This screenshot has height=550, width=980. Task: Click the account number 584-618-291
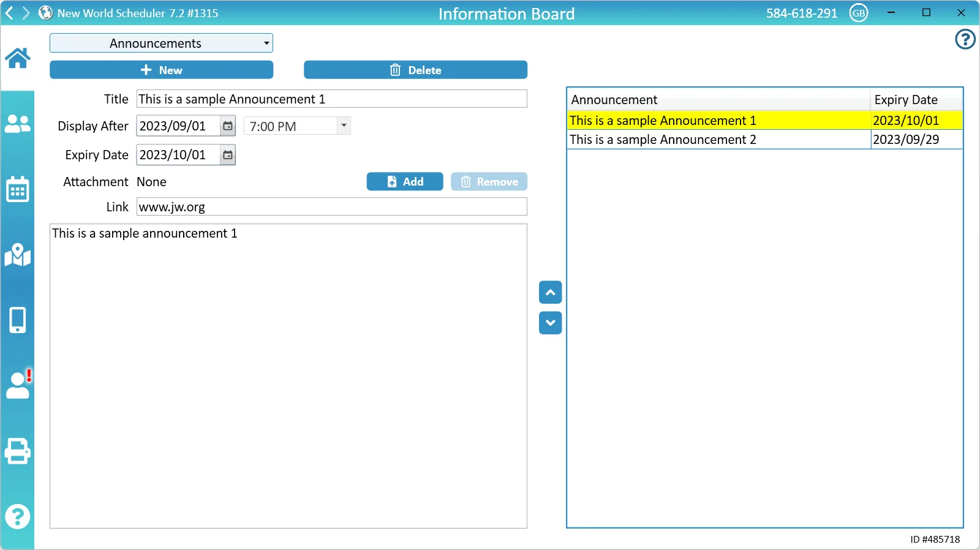click(802, 13)
